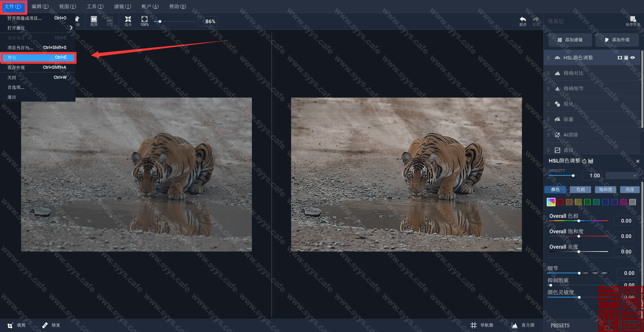The height and width of the screenshot is (332, 644).
Task: Reset the HSL颜色调整 filter settings
Action: (x=584, y=161)
